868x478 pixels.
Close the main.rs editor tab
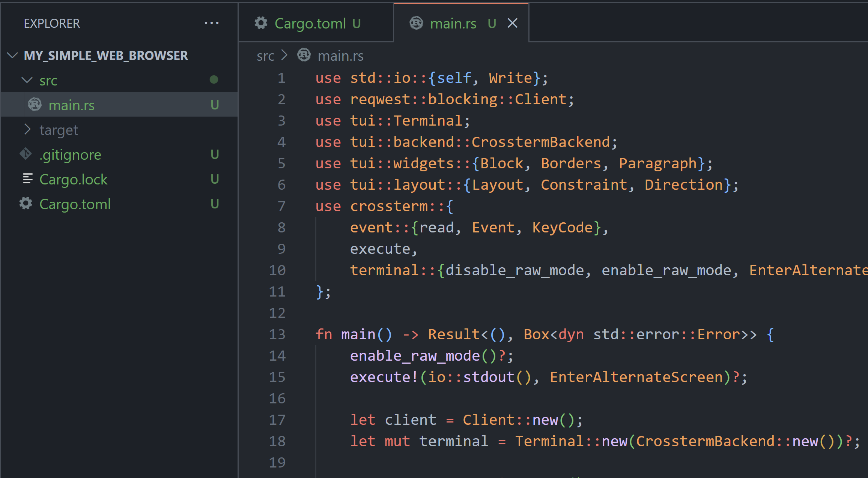click(513, 23)
